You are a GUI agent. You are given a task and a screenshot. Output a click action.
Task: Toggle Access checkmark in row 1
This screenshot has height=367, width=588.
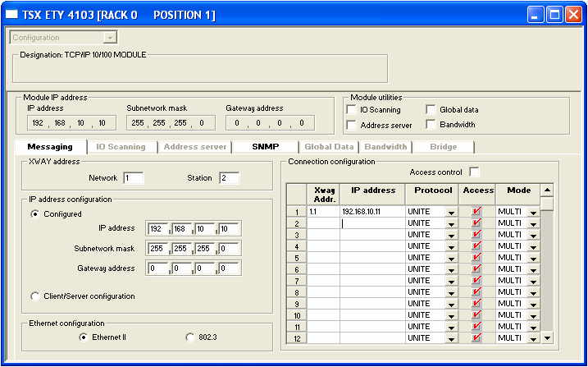[476, 212]
